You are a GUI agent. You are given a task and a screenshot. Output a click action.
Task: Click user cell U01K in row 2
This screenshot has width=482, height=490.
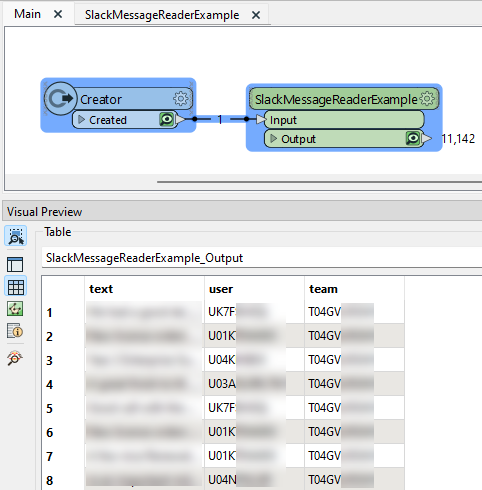click(254, 336)
